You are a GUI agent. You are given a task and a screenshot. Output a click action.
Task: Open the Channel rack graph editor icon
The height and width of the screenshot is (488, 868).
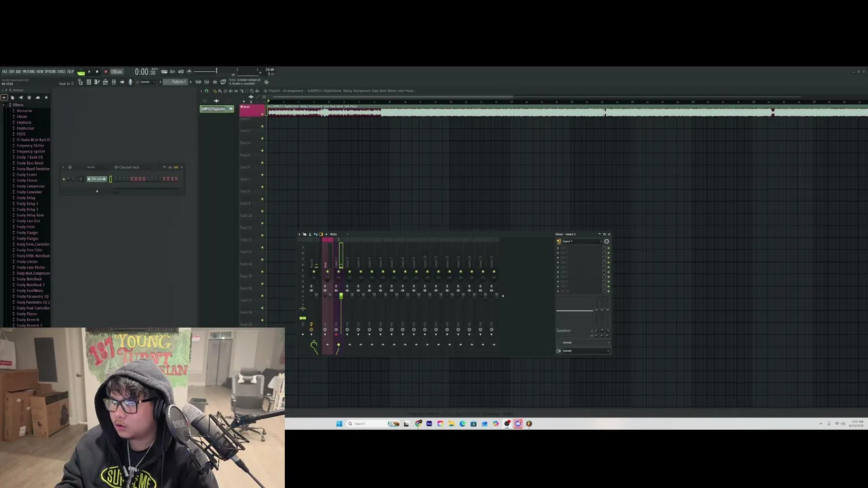point(170,167)
